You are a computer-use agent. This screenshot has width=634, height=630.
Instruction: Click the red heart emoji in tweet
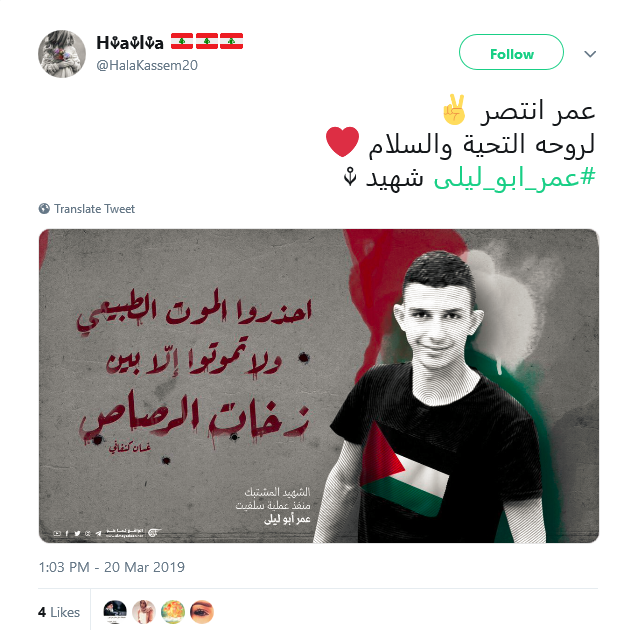(x=342, y=142)
